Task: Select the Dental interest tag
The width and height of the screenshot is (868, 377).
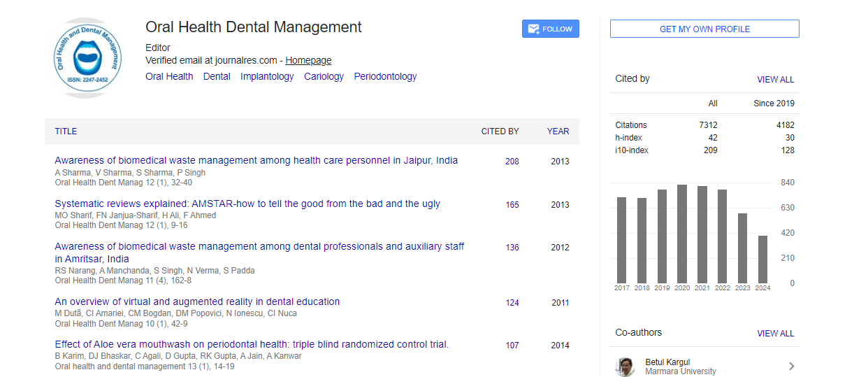Action: click(217, 77)
